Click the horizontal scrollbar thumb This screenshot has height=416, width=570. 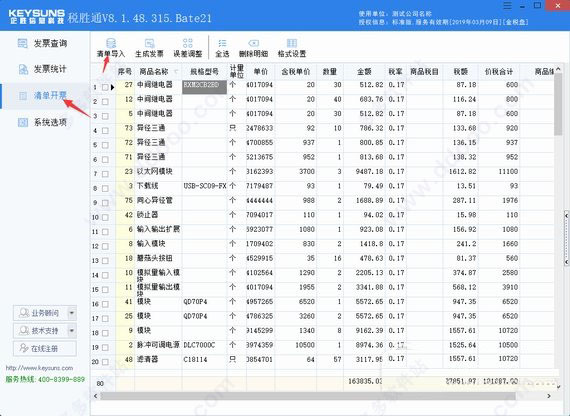(x=308, y=396)
